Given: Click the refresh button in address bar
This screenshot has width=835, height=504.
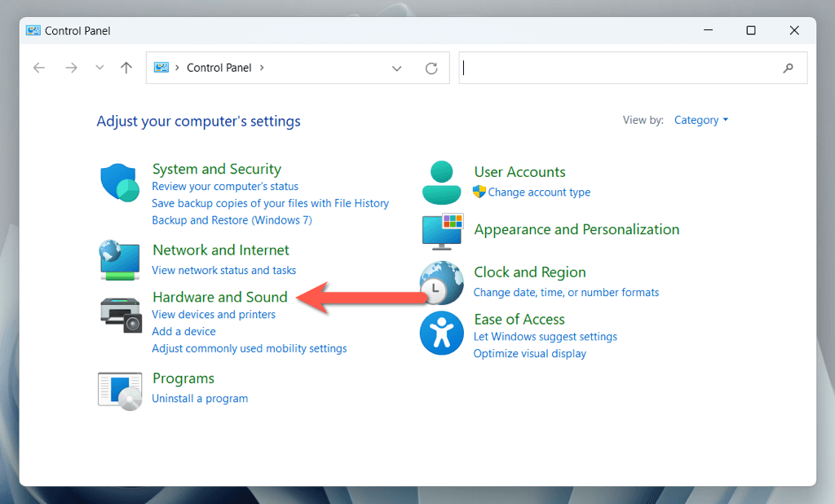Looking at the screenshot, I should tap(431, 69).
